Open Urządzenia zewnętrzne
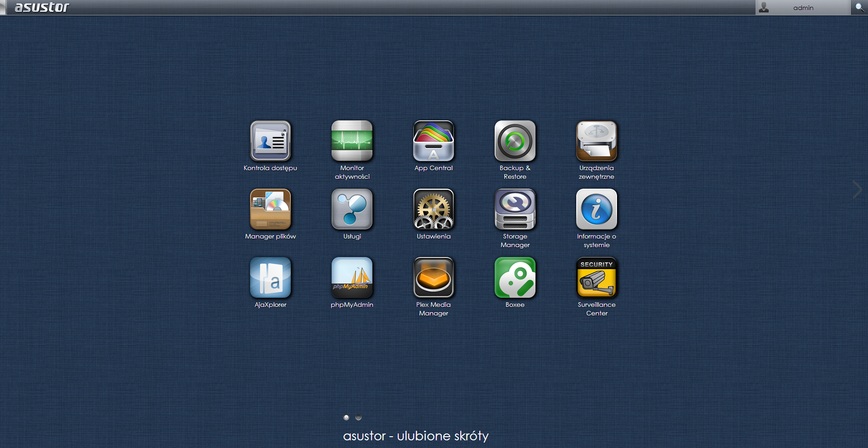Viewport: 868px width, 448px height. [597, 141]
